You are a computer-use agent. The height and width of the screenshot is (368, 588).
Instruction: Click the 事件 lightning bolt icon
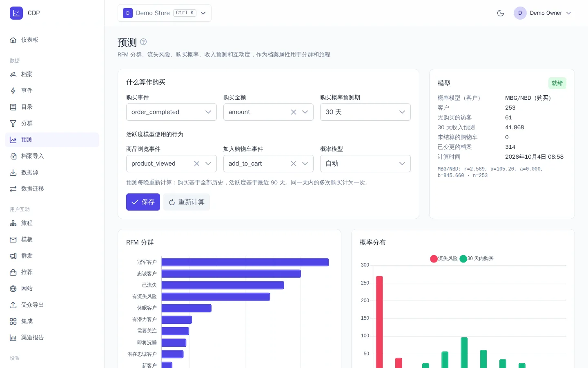(13, 91)
